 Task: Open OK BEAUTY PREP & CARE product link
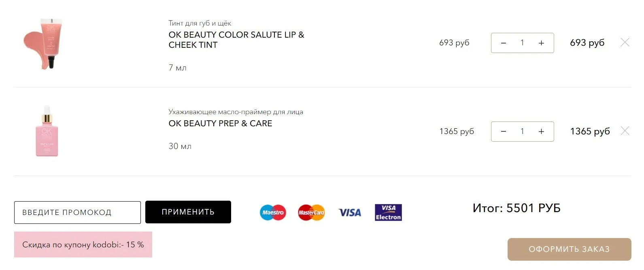click(220, 123)
